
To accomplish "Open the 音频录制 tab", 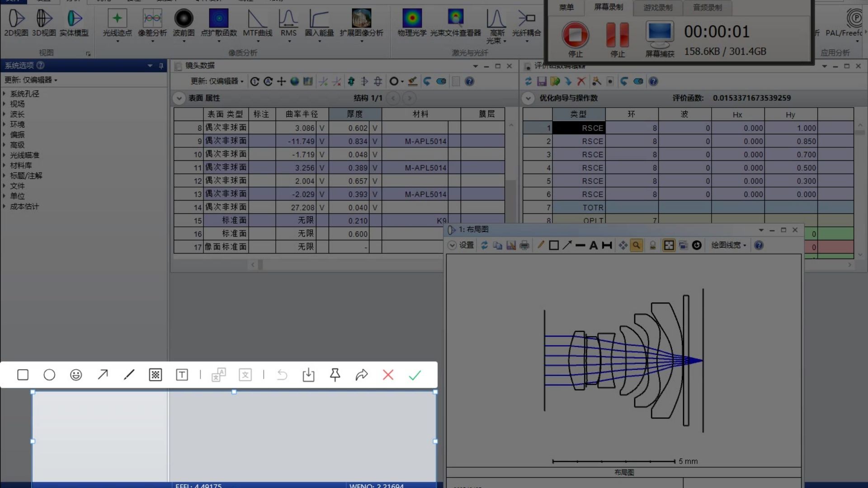I will click(707, 8).
